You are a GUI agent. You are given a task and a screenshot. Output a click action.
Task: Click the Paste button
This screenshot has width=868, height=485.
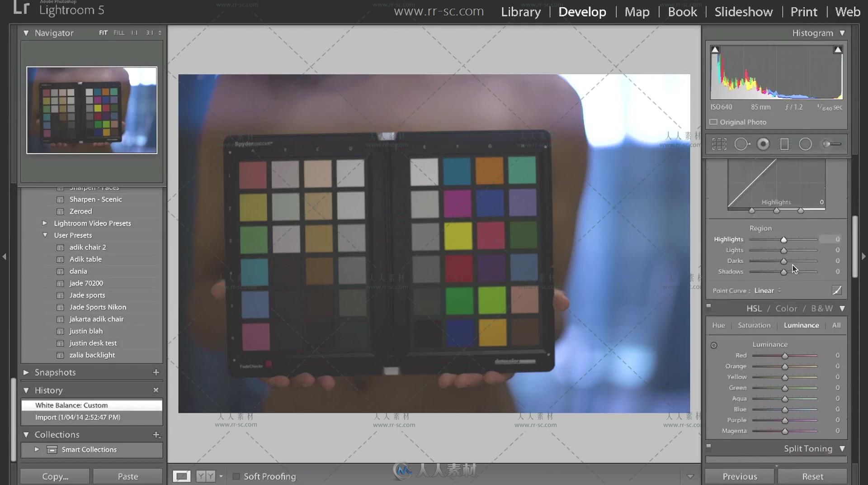click(128, 476)
